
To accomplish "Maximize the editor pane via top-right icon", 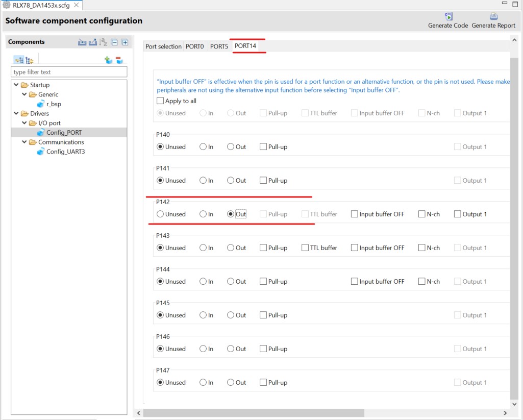I will click(515, 4).
